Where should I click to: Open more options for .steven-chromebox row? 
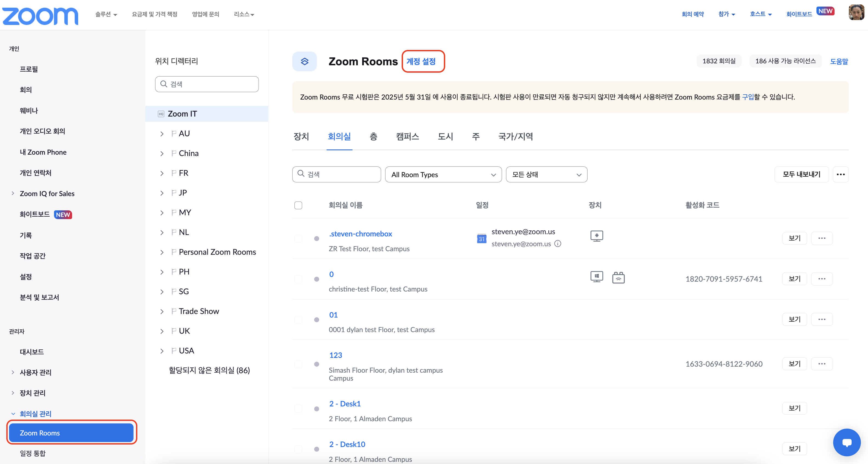pyautogui.click(x=822, y=238)
